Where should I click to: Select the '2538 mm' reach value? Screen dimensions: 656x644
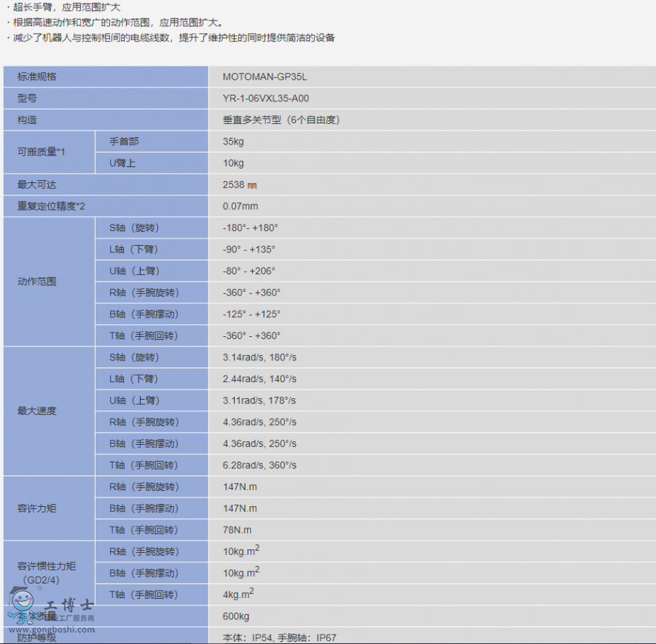240,185
